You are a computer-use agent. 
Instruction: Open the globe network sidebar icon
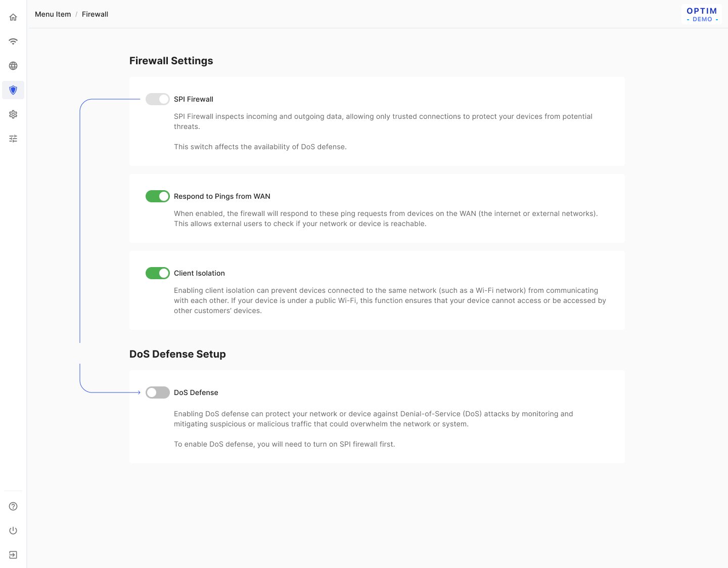pos(13,66)
